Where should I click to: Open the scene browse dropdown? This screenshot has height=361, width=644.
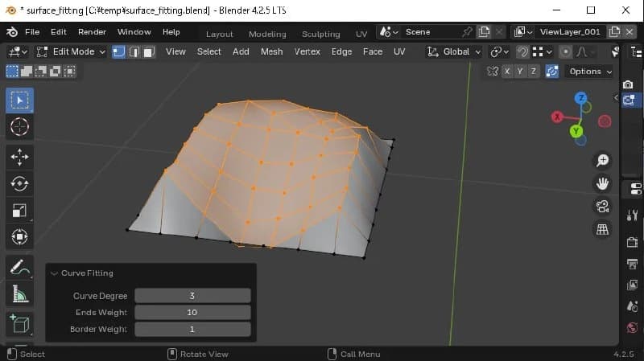click(x=389, y=32)
